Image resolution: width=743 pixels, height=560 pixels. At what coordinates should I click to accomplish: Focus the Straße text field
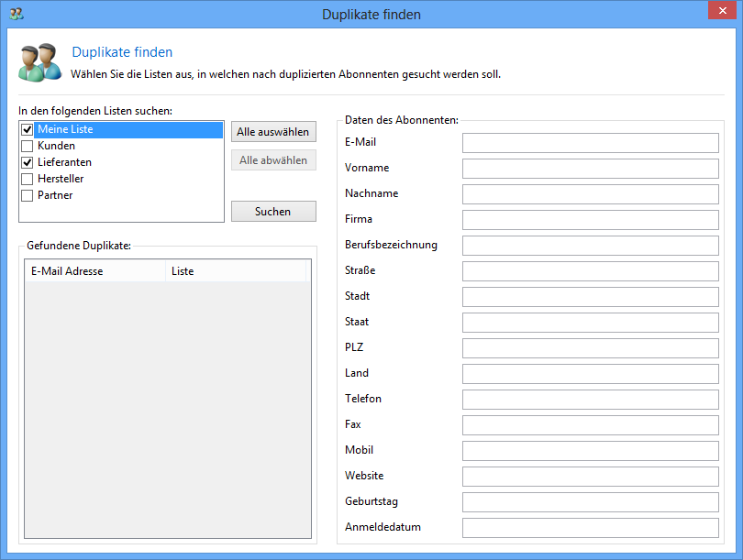590,271
